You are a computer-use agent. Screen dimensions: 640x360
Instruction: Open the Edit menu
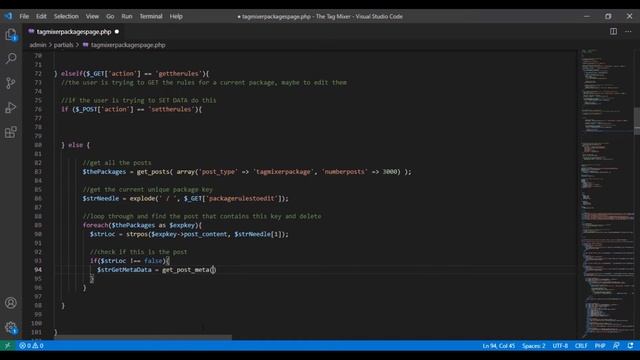[41, 16]
